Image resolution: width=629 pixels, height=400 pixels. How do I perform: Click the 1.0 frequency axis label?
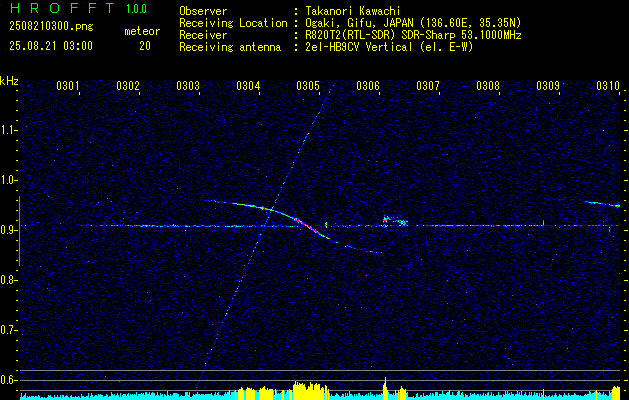point(8,180)
